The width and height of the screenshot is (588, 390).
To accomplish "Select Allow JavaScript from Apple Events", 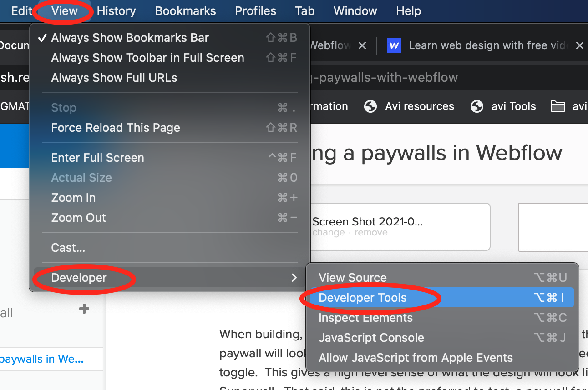I will click(x=442, y=358).
